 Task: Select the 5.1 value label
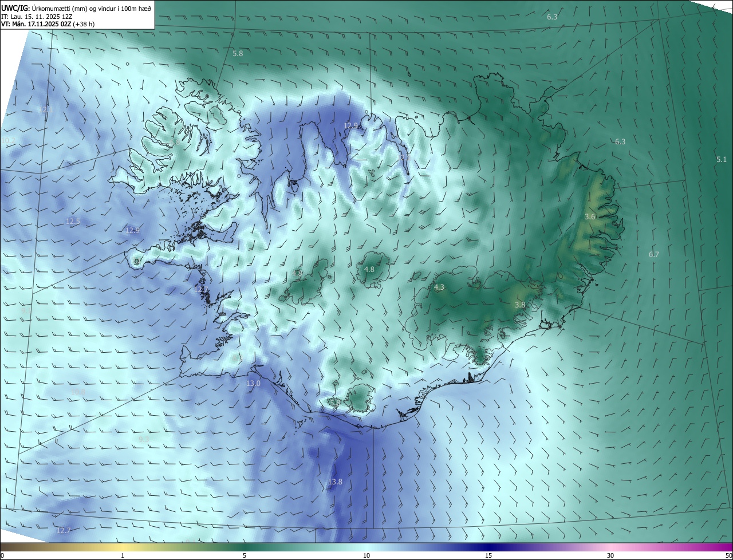tap(722, 159)
